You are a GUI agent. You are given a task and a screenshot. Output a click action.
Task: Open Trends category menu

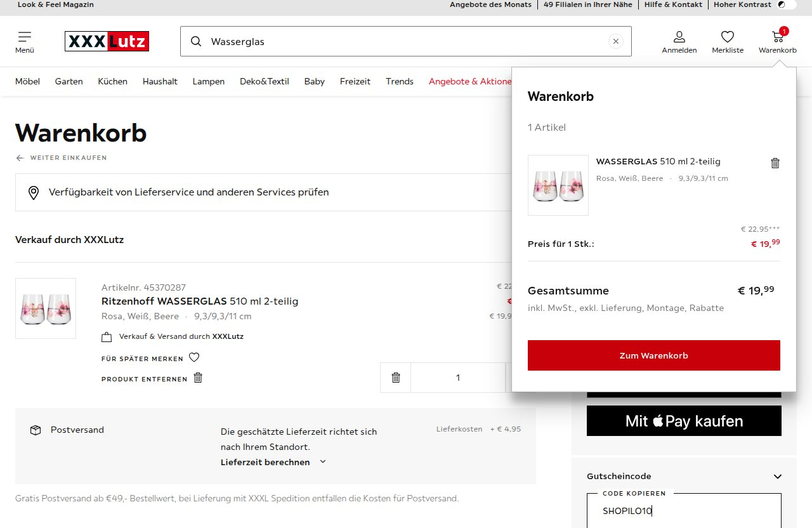coord(400,81)
